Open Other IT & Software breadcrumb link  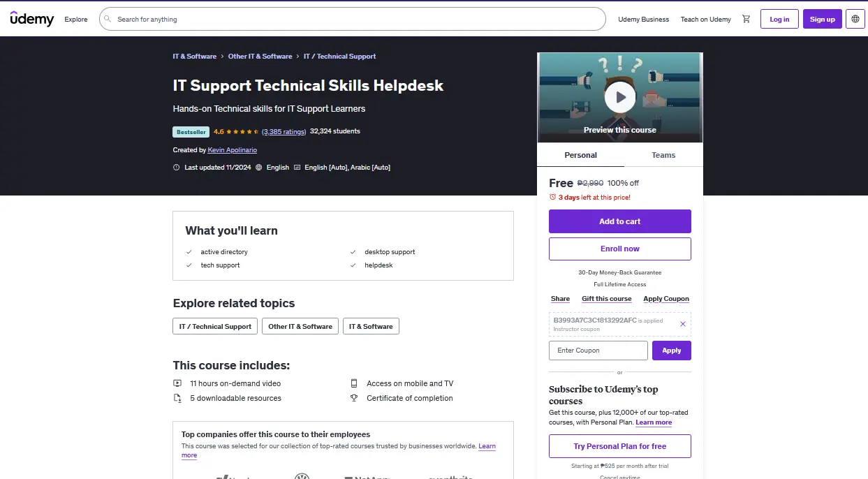pyautogui.click(x=260, y=57)
